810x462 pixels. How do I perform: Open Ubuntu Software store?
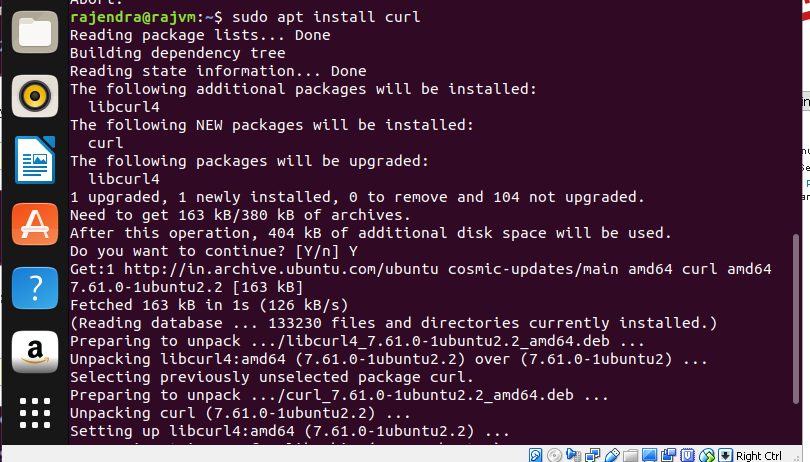pyautogui.click(x=34, y=224)
